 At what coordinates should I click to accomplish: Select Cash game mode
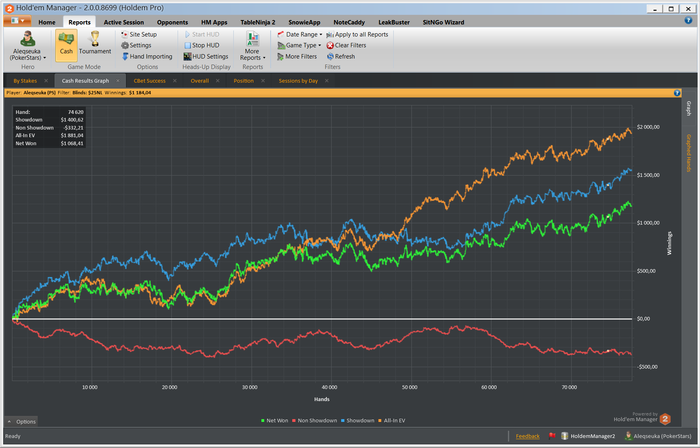(x=66, y=45)
